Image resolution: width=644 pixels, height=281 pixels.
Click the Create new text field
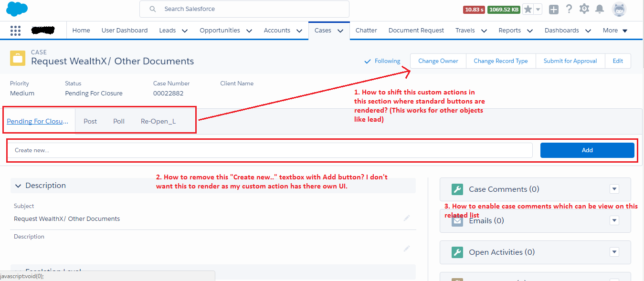(270, 150)
